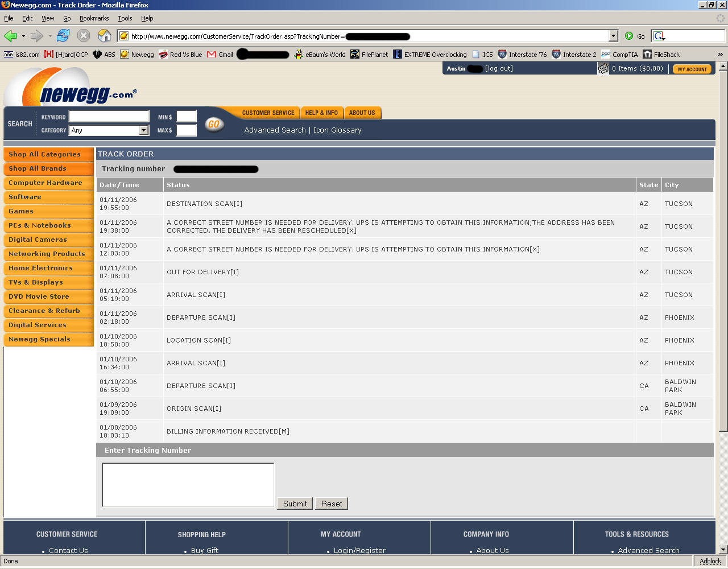Open Shop All Categories in sidebar
The image size is (728, 569).
(x=48, y=154)
